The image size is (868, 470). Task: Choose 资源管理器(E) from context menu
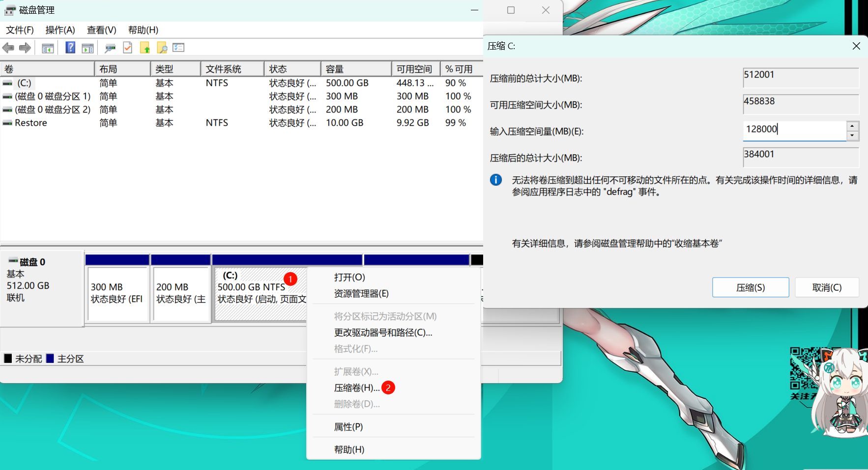(x=361, y=294)
